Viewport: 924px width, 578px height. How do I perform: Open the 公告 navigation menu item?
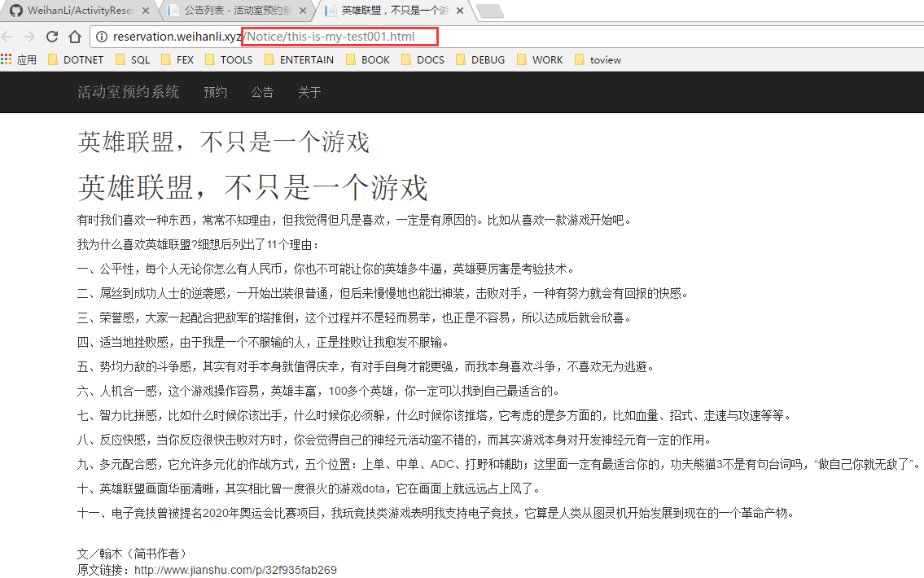[x=262, y=92]
